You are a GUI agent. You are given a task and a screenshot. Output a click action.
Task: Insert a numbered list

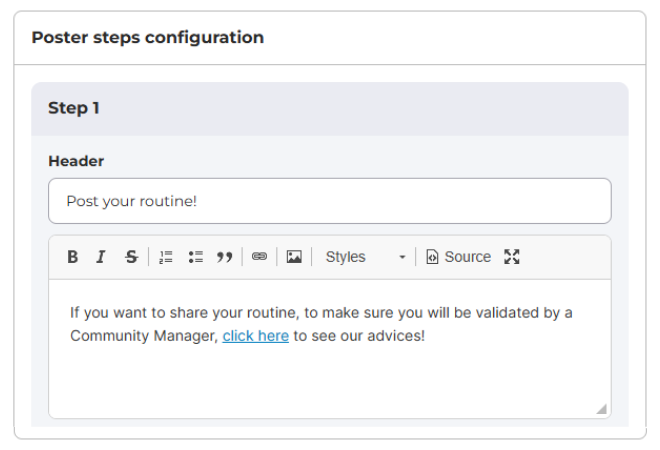click(x=166, y=257)
